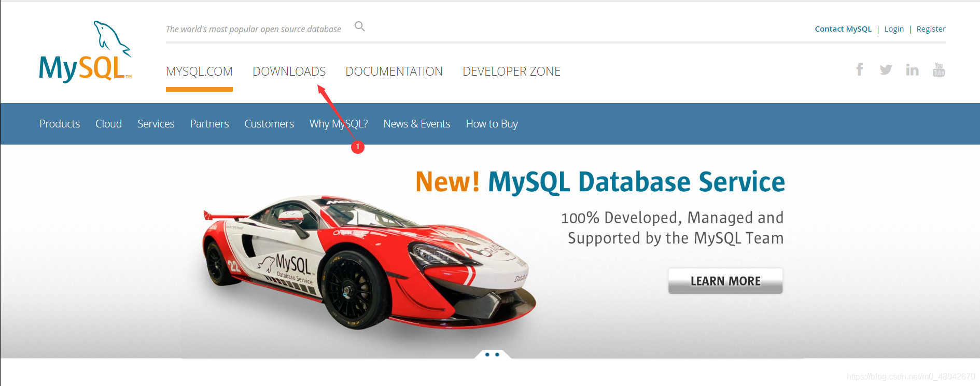
Task: Click the MySQL race car image
Action: tap(369, 262)
